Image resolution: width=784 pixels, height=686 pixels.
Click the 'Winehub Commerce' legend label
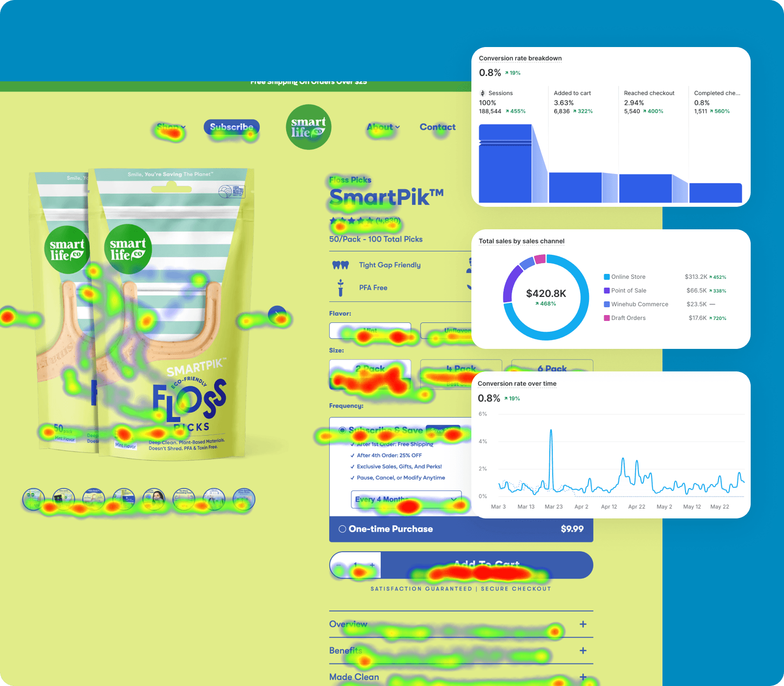click(639, 304)
